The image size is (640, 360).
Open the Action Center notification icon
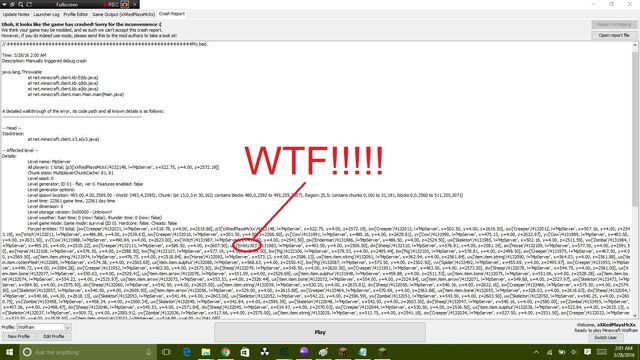point(587,352)
